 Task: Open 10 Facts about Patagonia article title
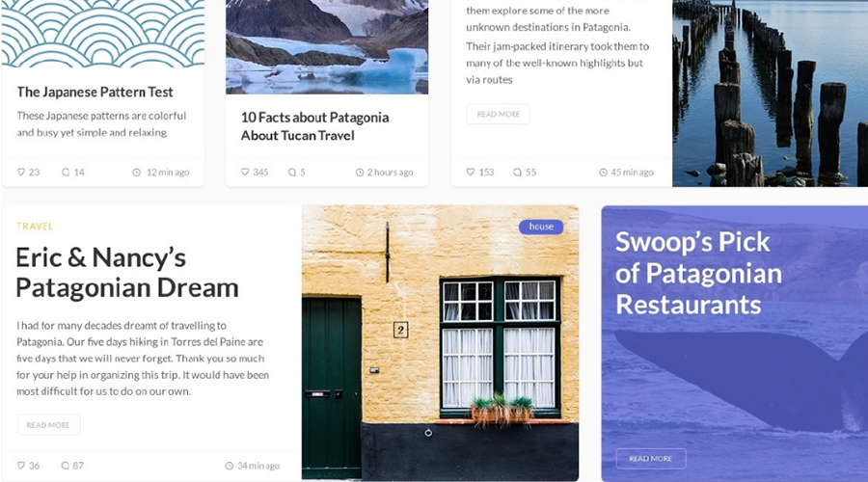tap(314, 126)
